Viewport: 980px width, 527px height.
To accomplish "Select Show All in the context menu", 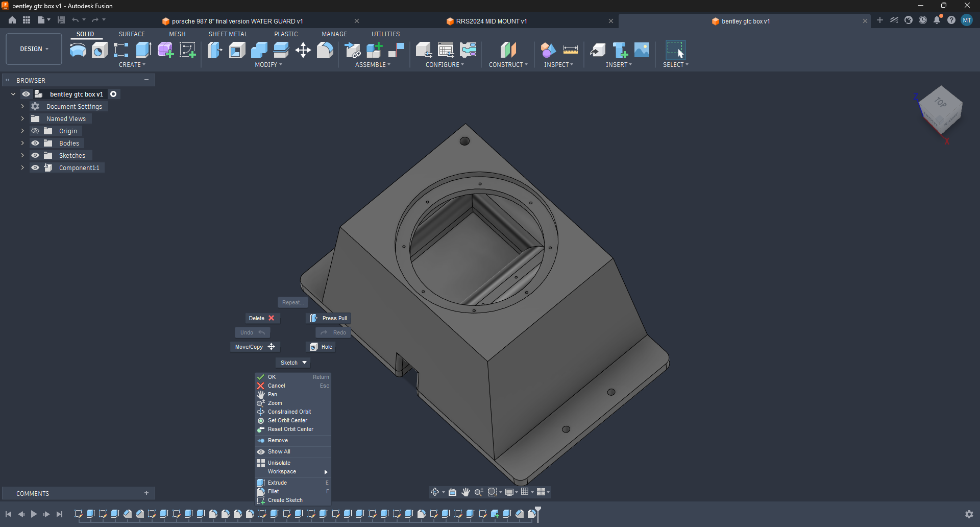I will [293, 451].
